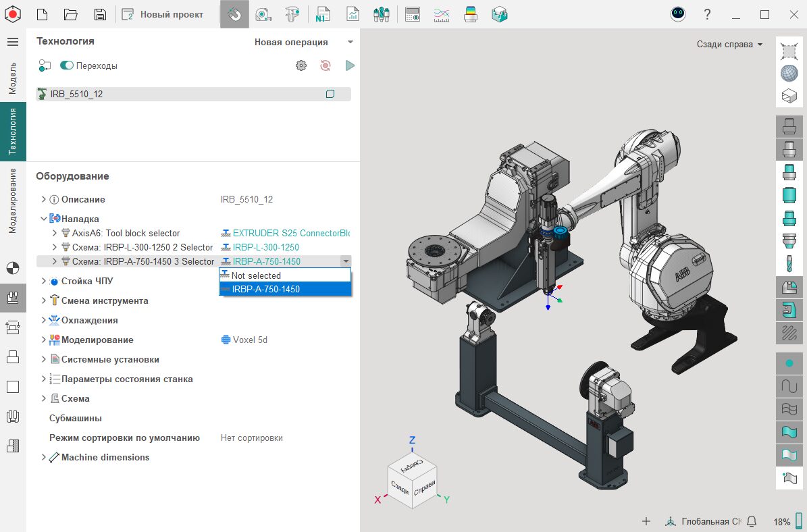Image resolution: width=807 pixels, height=532 pixels.
Task: Click the Save project floppy disk icon
Action: pyautogui.click(x=100, y=14)
